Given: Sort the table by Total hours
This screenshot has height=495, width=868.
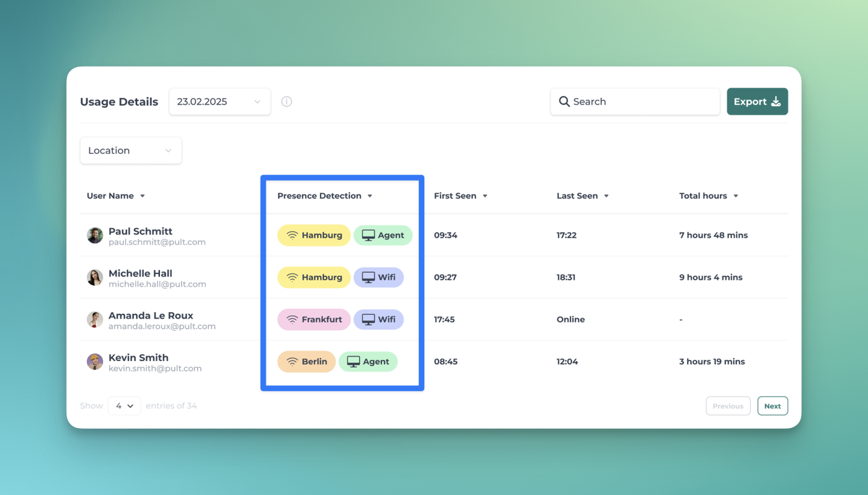Looking at the screenshot, I should click(x=709, y=196).
